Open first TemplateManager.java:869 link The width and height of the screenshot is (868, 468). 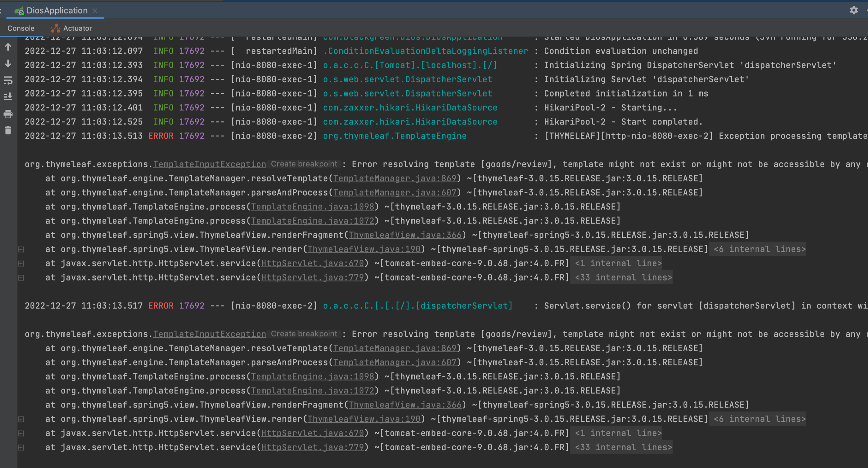coord(395,179)
